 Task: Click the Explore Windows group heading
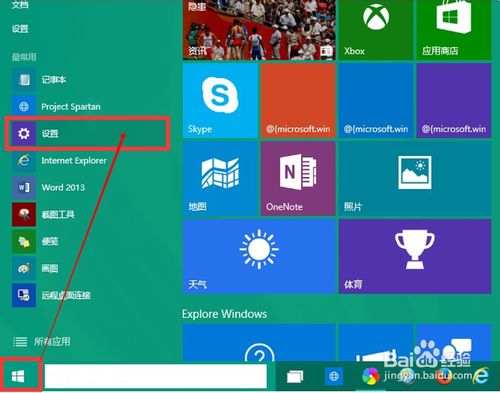pos(224,314)
